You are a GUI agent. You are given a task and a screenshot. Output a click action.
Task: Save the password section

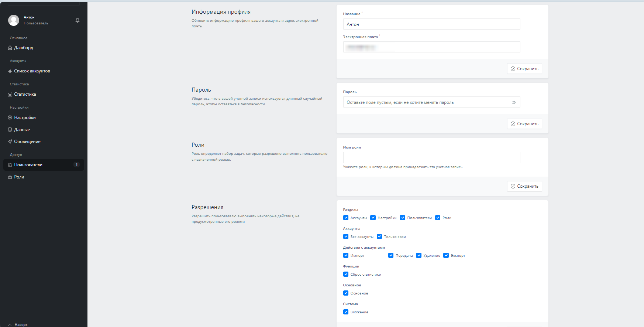coord(524,124)
